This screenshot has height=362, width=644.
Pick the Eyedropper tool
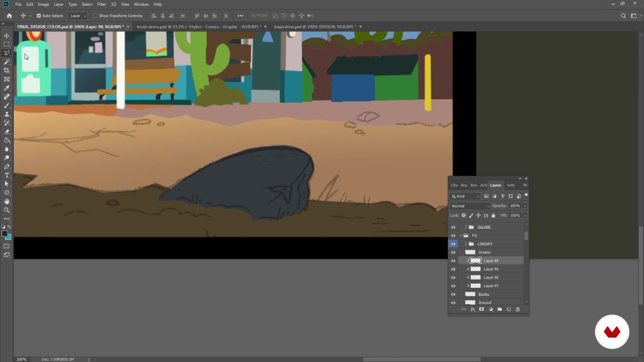point(7,88)
